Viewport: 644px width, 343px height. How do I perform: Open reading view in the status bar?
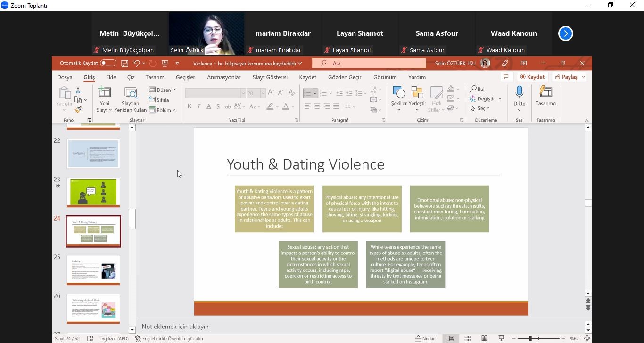(484, 338)
